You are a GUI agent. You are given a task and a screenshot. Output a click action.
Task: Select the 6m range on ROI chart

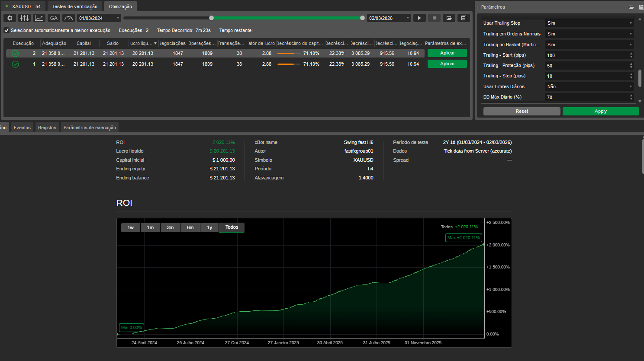[x=190, y=227]
